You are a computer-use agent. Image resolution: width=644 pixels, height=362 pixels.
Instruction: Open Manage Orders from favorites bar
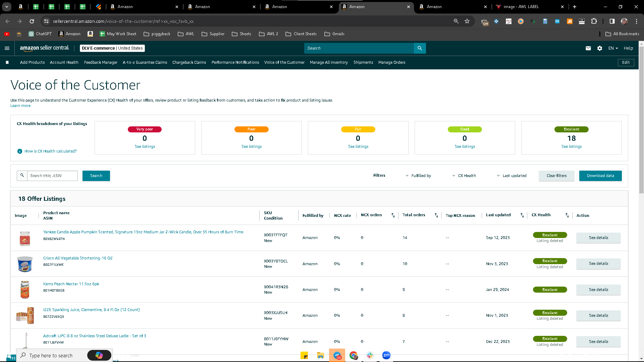click(x=392, y=62)
